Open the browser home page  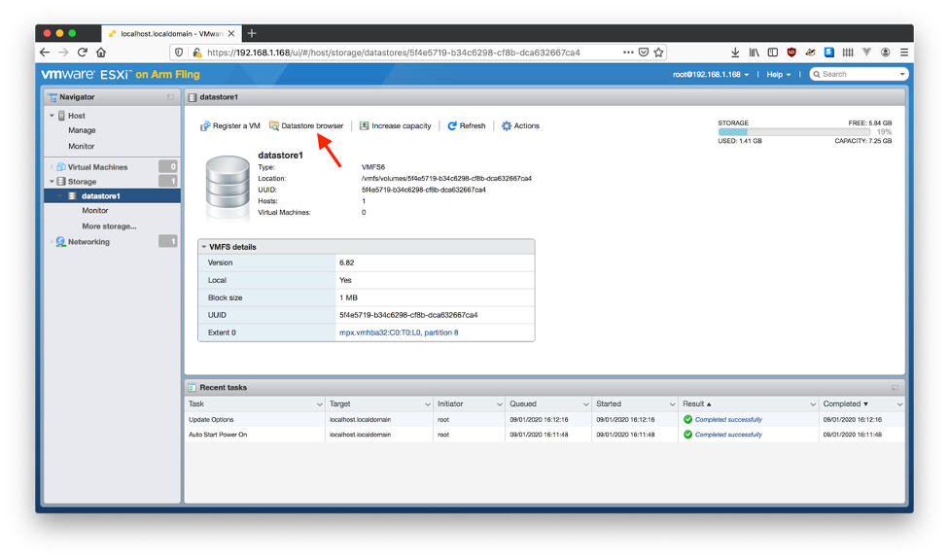(x=101, y=52)
